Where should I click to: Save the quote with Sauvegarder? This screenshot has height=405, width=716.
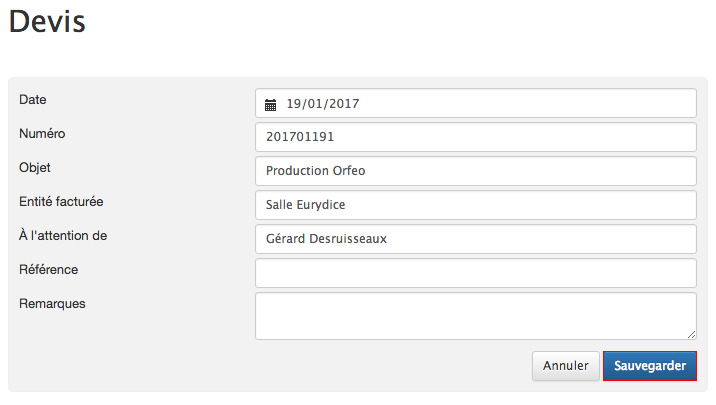tap(650, 366)
